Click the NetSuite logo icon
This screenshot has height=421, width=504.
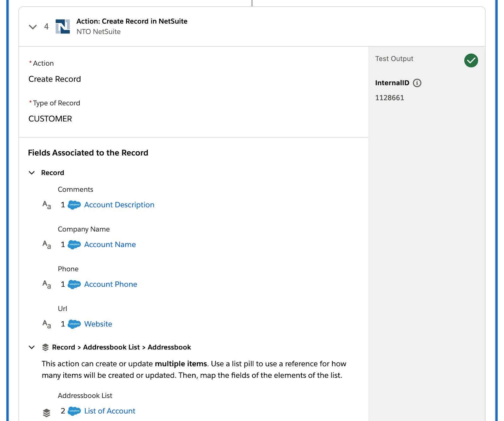pyautogui.click(x=63, y=26)
